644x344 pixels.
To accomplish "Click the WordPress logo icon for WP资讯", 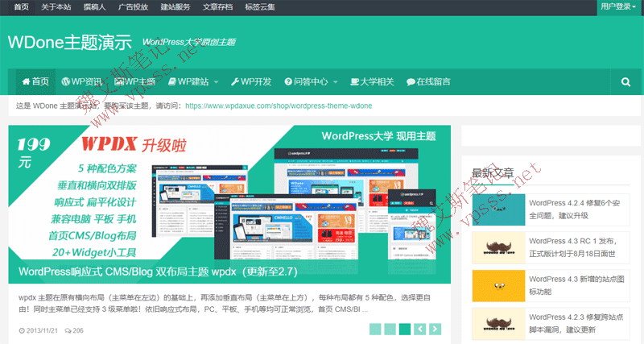I will 66,81.
